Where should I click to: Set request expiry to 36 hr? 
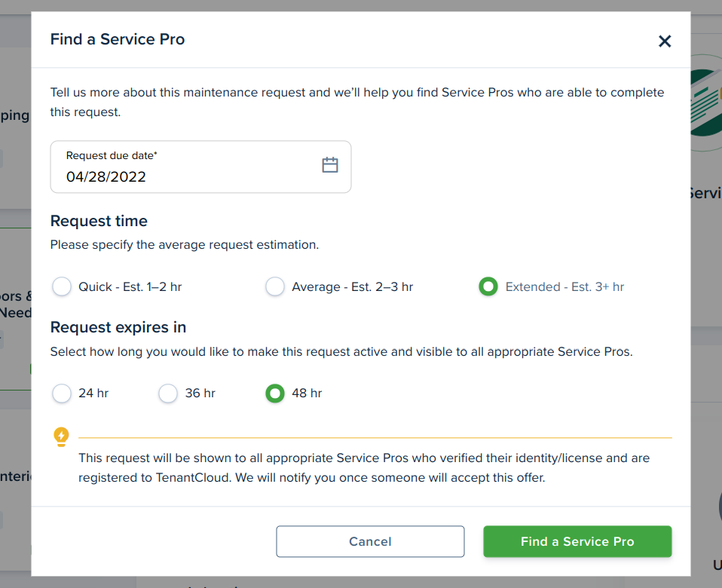168,394
